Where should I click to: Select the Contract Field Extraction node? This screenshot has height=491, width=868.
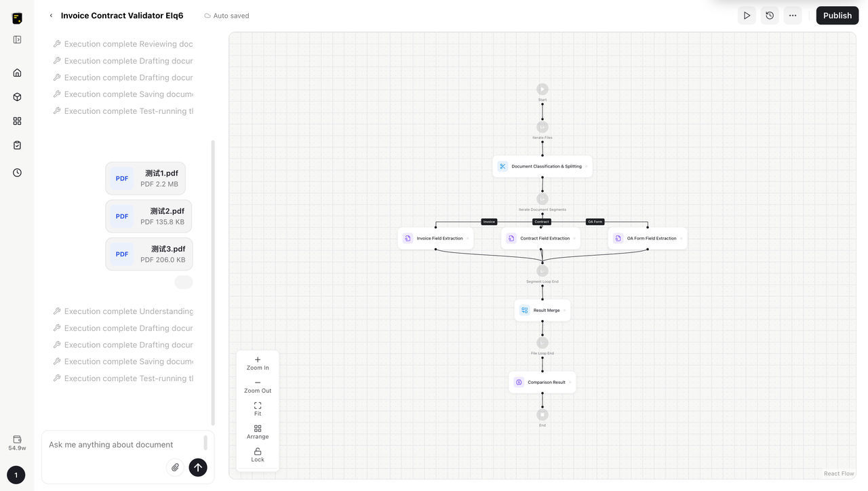click(x=540, y=238)
